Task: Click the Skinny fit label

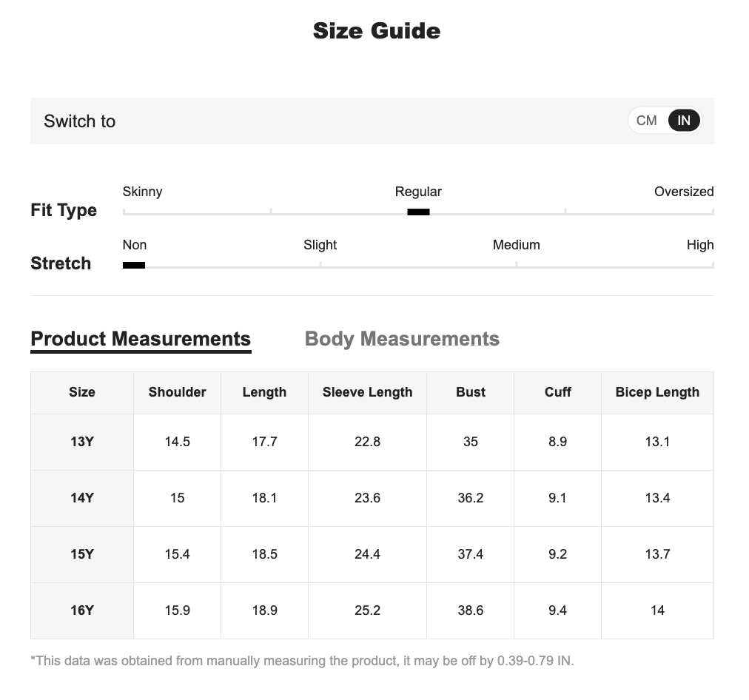Action: [x=142, y=192]
